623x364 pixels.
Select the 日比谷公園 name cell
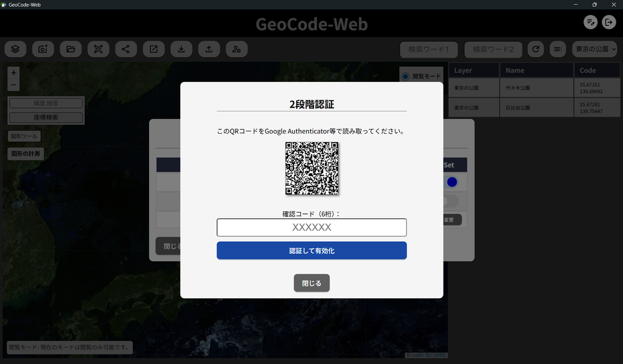(537, 108)
